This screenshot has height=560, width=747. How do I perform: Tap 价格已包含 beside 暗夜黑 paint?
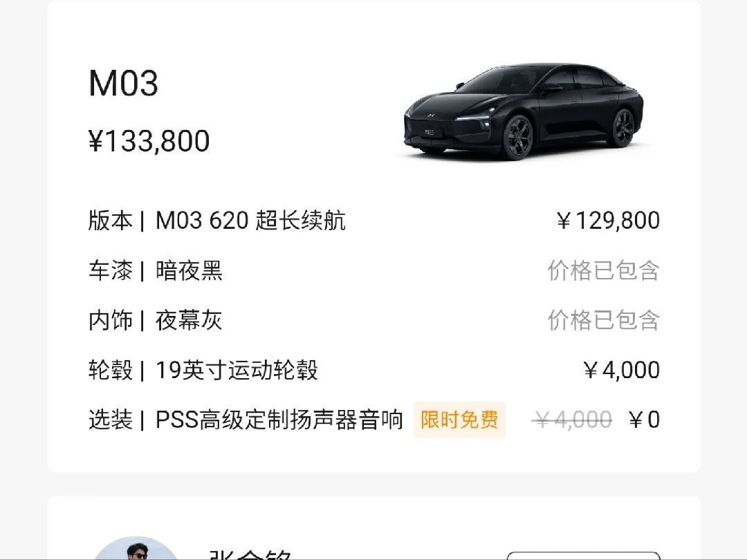[604, 270]
